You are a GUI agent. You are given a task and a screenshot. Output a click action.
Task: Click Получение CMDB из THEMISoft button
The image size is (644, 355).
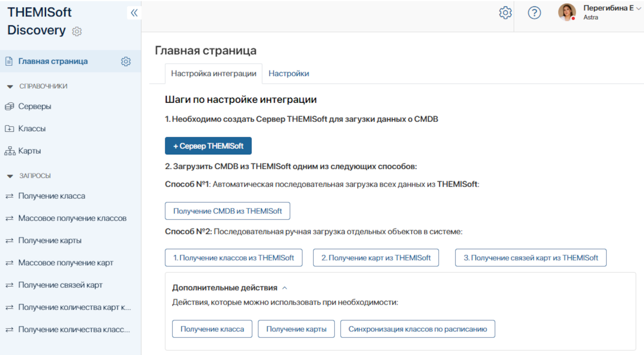coord(227,211)
